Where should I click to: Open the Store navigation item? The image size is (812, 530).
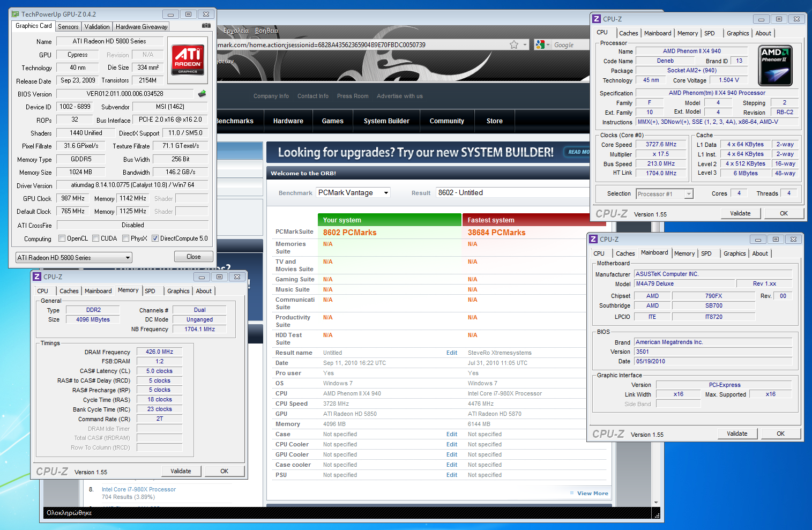coord(495,121)
